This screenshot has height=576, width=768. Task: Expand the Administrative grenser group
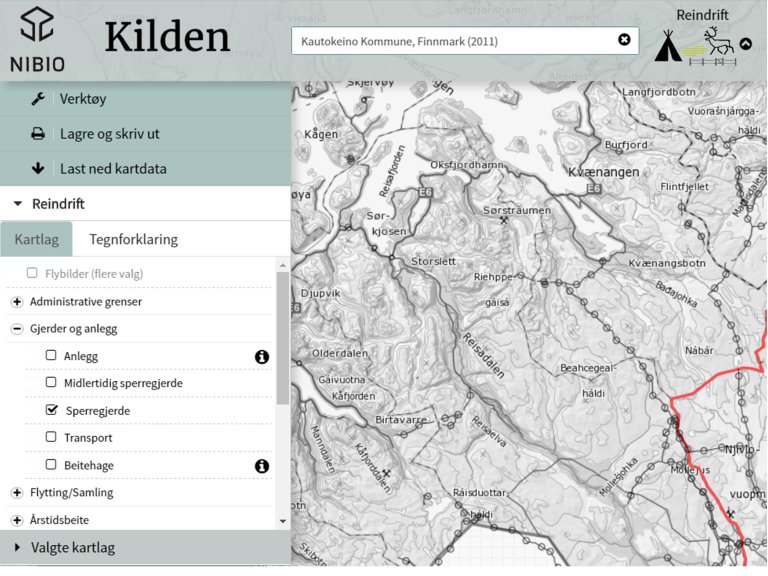click(x=17, y=302)
